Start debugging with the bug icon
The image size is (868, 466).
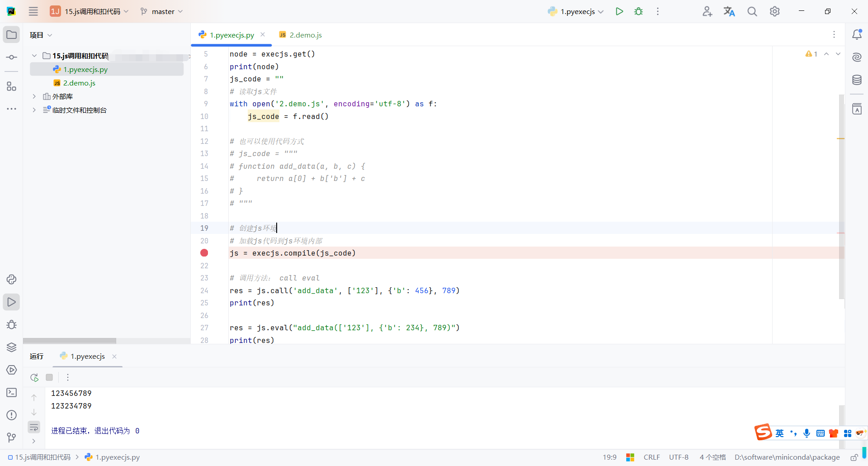[638, 11]
